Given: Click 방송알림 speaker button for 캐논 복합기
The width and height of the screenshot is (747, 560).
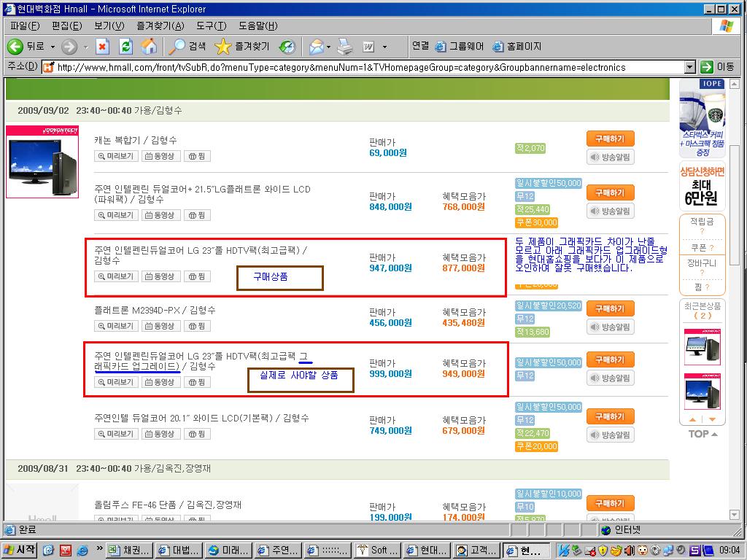Looking at the screenshot, I should click(x=611, y=157).
